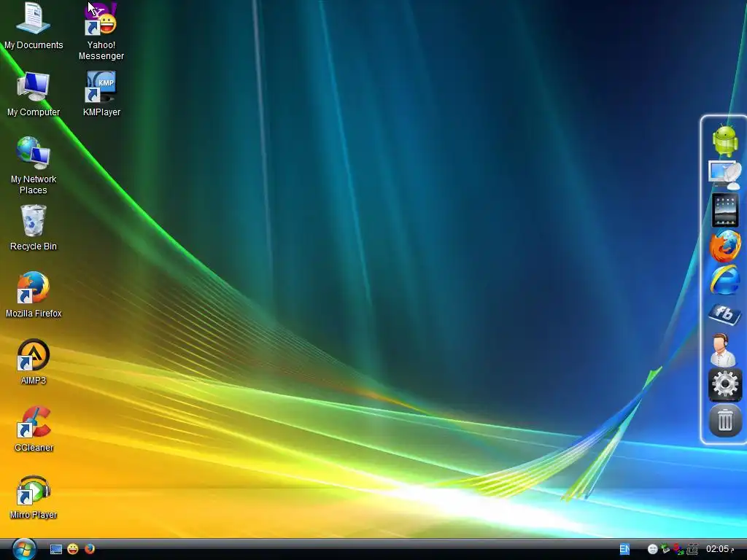Screen dimensions: 747x560
Task: Click Safely Remove Hardware green arrow tray icon
Action: pyautogui.click(x=665, y=550)
